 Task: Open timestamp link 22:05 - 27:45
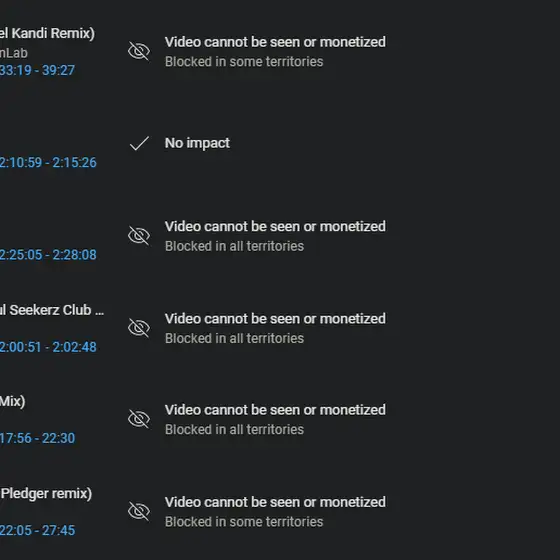pyautogui.click(x=37, y=530)
